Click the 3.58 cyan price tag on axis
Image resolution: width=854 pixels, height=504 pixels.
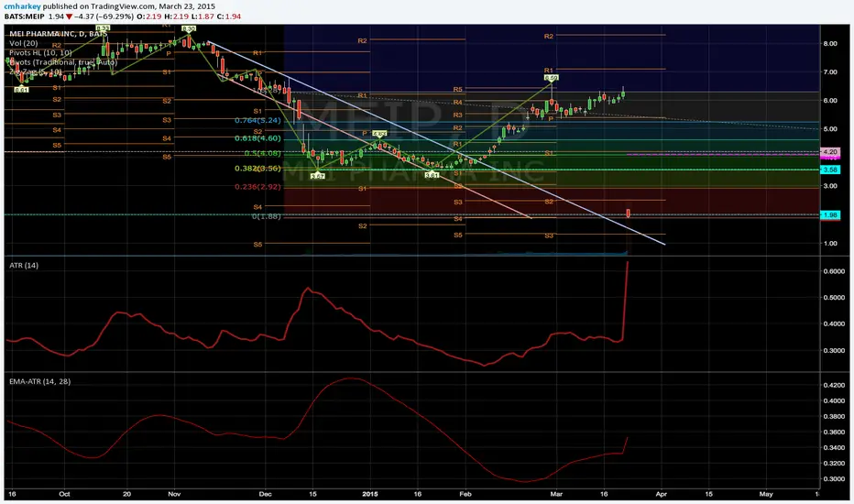pos(830,170)
